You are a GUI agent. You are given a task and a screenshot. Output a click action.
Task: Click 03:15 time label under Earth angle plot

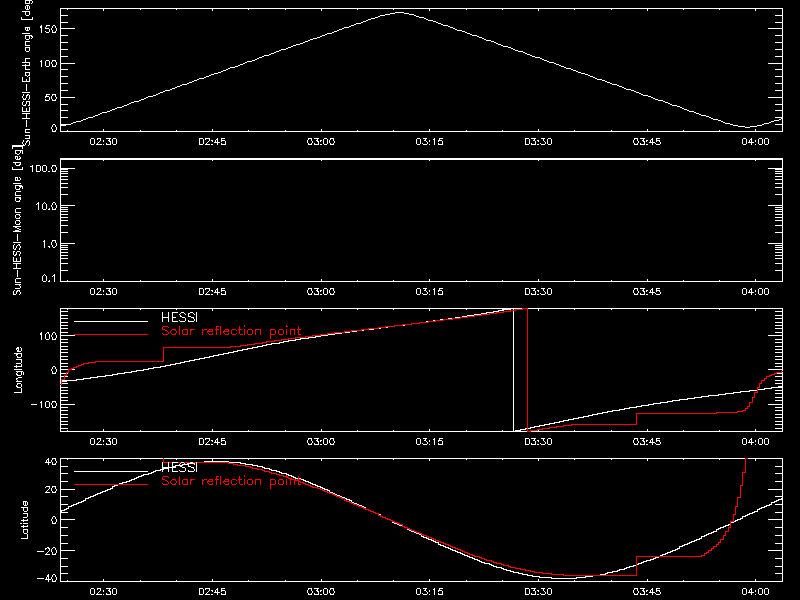pos(429,141)
